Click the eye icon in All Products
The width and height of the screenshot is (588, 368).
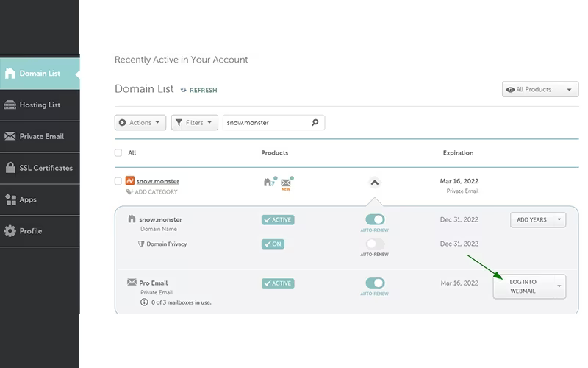(x=510, y=89)
